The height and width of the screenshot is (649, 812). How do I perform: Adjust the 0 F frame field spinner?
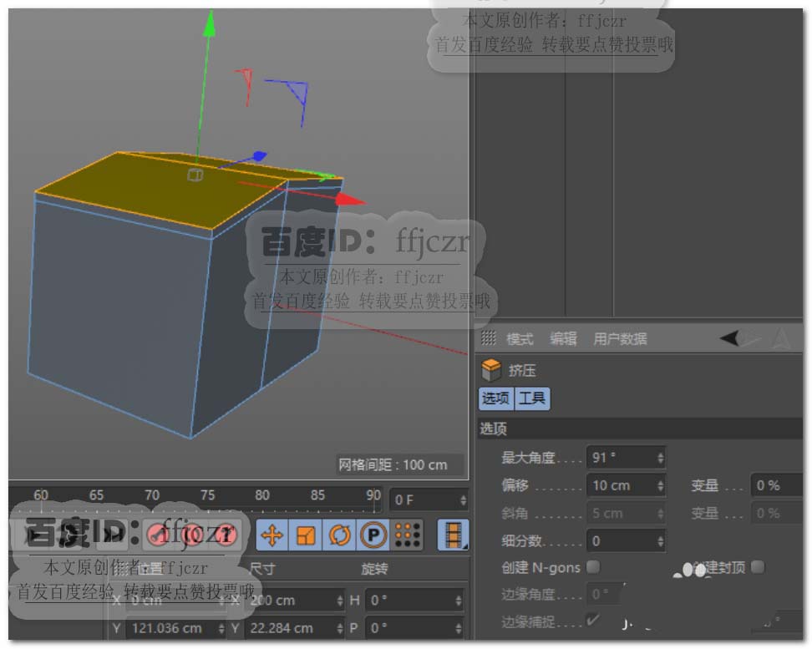coord(463,500)
